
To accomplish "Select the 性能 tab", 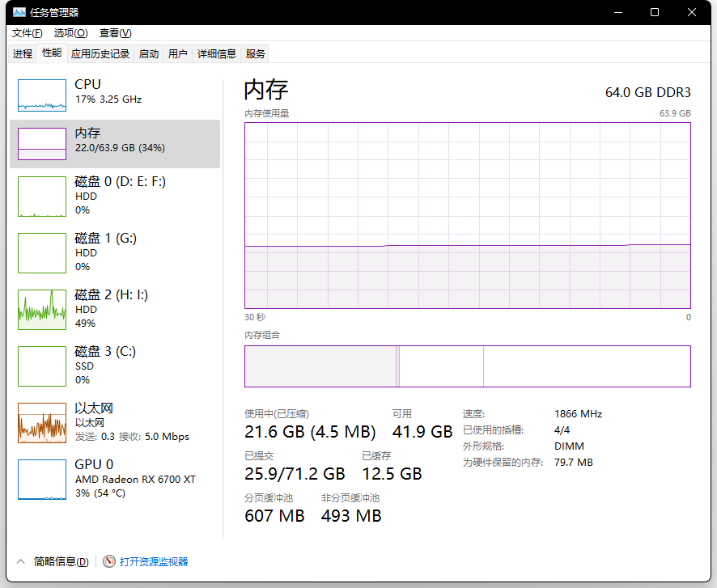I will (x=52, y=53).
